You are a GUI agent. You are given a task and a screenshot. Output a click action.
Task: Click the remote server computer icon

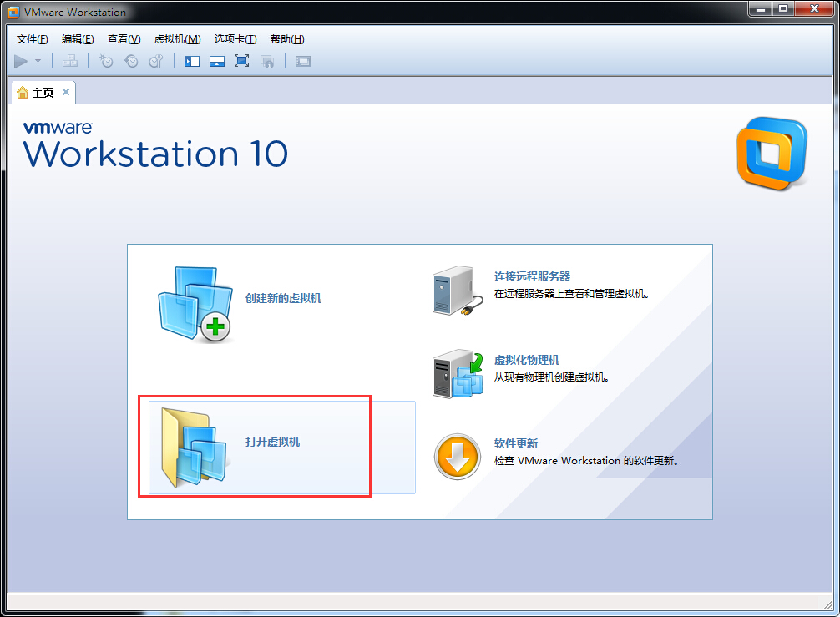pyautogui.click(x=457, y=290)
